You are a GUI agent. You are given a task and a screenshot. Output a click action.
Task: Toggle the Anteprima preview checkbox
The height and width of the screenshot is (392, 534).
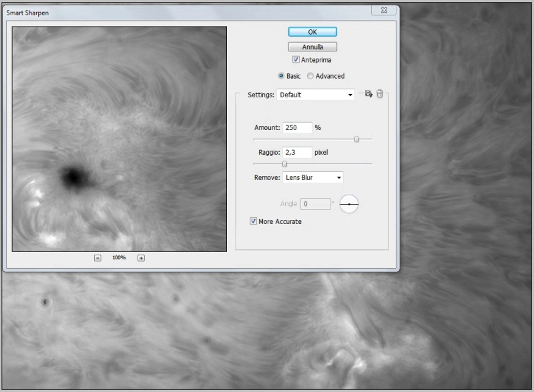coord(296,60)
